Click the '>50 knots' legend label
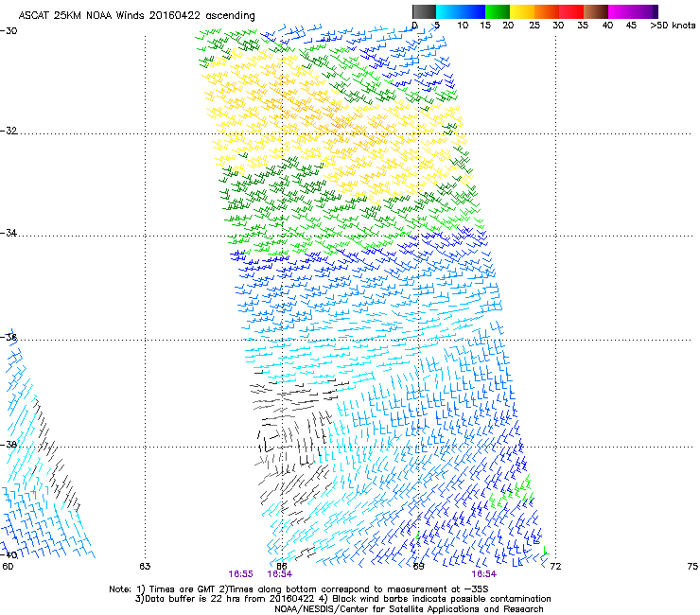Image resolution: width=700 pixels, height=615 pixels. coord(673,25)
